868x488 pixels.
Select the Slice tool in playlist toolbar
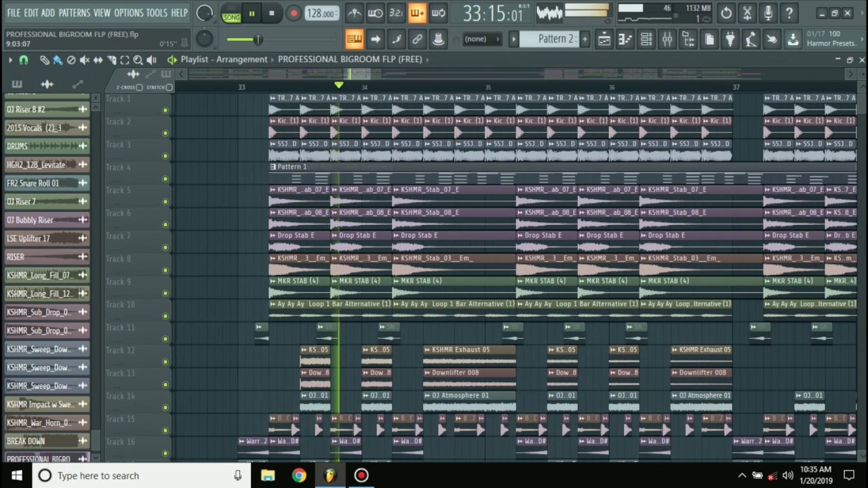pos(112,60)
